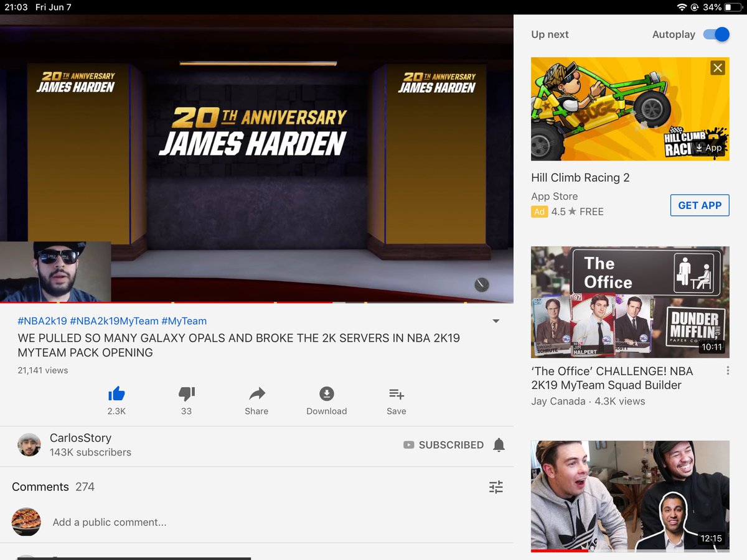Tap your profile avatar beside comment box
Screen dimensions: 747x560
coord(26,522)
